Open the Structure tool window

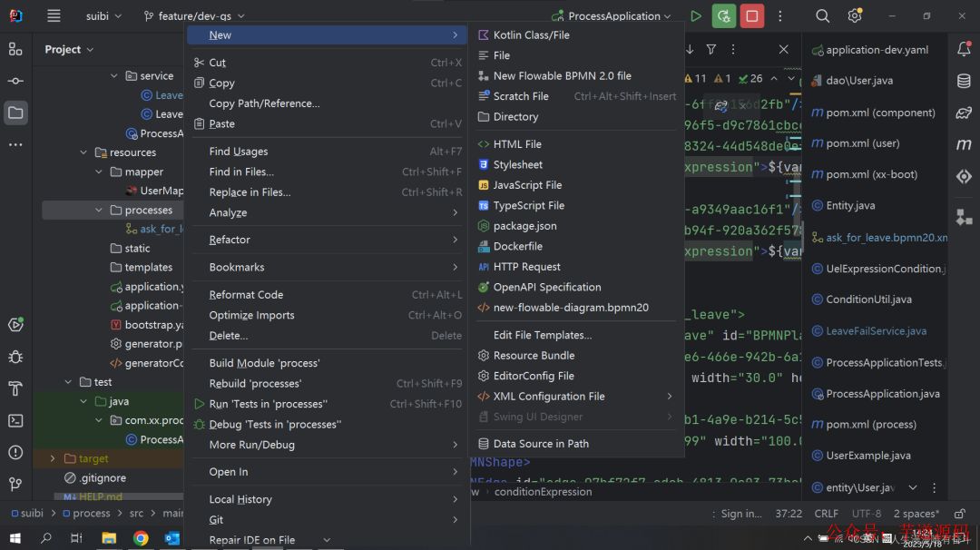(x=15, y=49)
